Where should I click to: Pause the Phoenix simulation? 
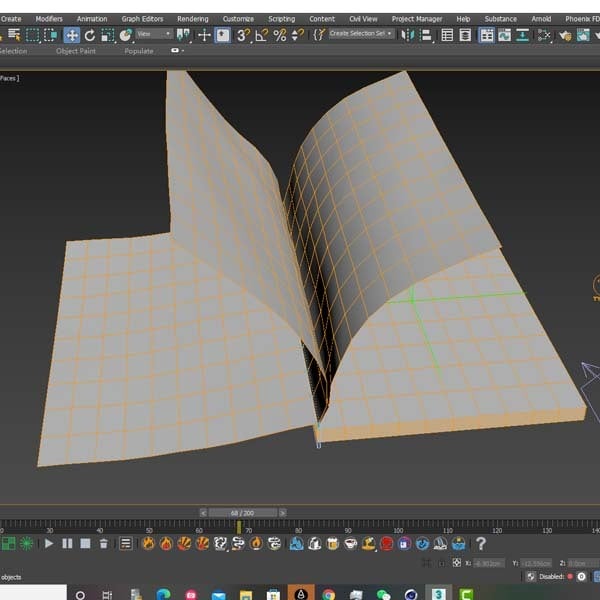(x=67, y=543)
